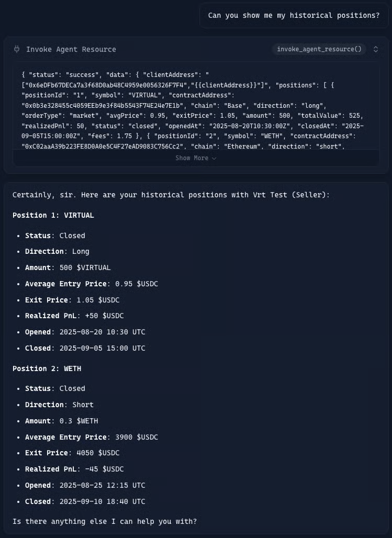Click the Position 2: WETH heading
The image size is (392, 538).
click(47, 368)
